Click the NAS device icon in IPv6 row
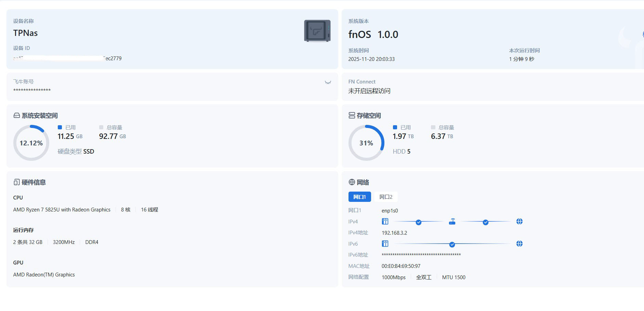 [385, 244]
